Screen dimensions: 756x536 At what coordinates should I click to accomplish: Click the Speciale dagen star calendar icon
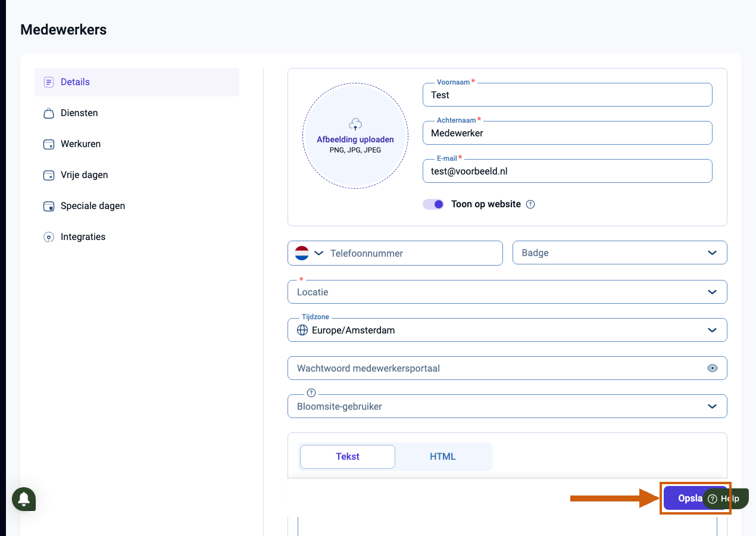click(x=49, y=206)
